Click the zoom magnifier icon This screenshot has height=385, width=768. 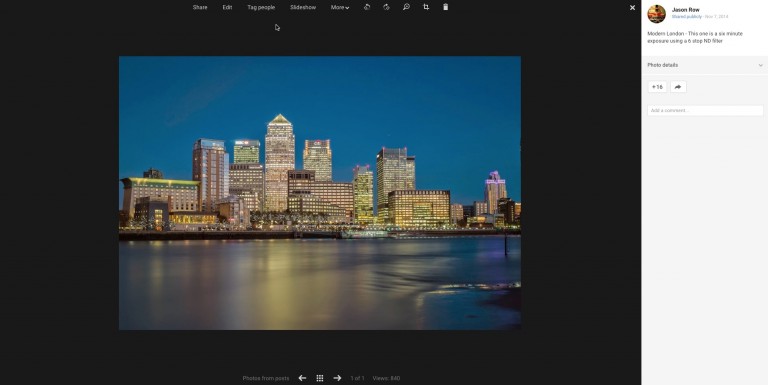(406, 7)
